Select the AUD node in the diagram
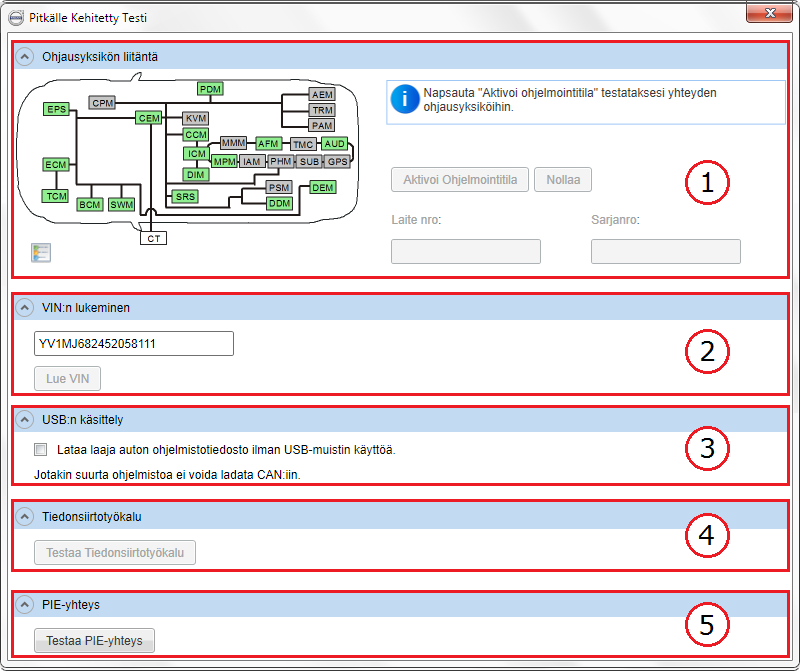 click(335, 143)
